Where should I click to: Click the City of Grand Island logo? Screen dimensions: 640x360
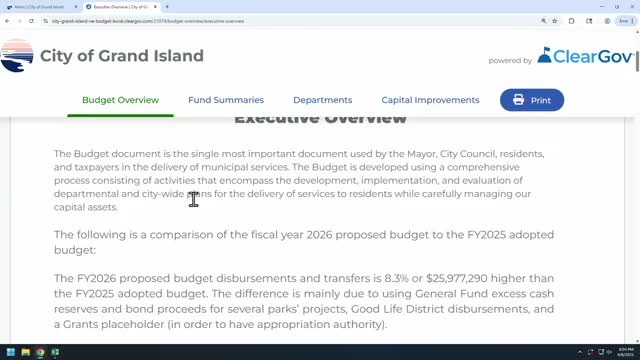point(17,56)
